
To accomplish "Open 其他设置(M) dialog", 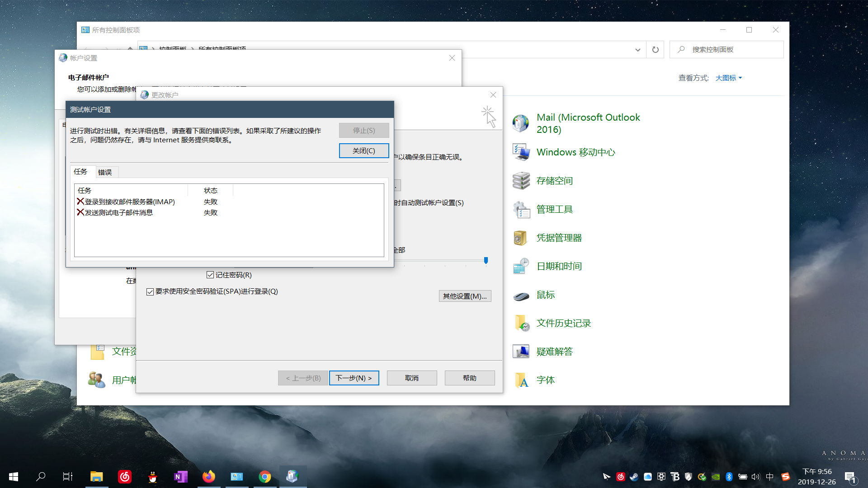I will coord(465,296).
